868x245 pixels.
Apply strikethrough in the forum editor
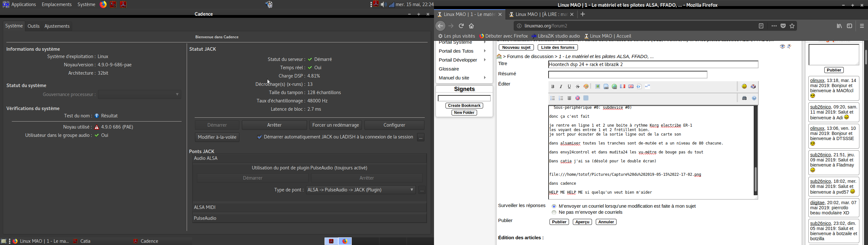578,86
